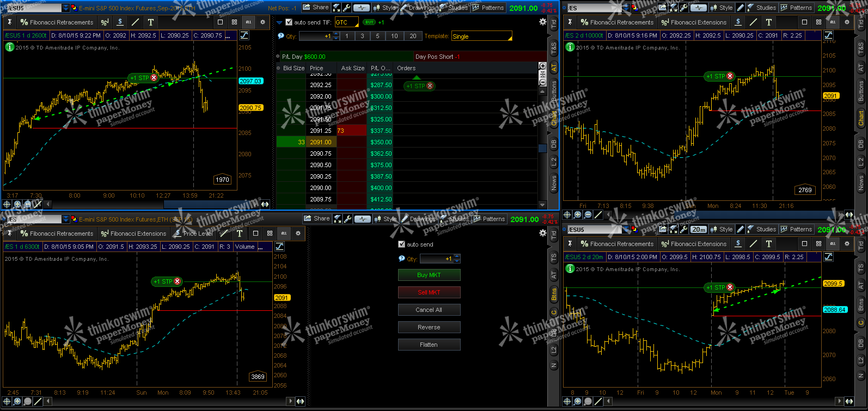Pick the dollar Price Level tool in top-left chart
This screenshot has height=411, width=868.
(120, 22)
